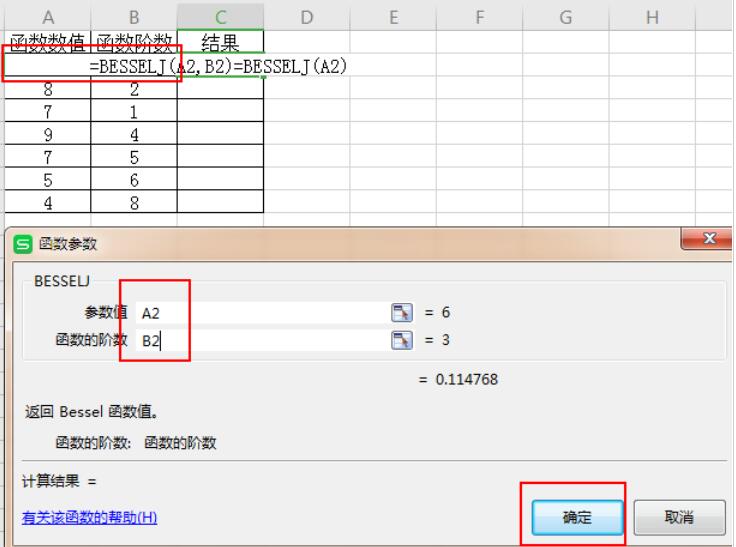Click the result preview value 0.114768
Image resolution: width=736 pixels, height=547 pixels.
click(x=467, y=379)
